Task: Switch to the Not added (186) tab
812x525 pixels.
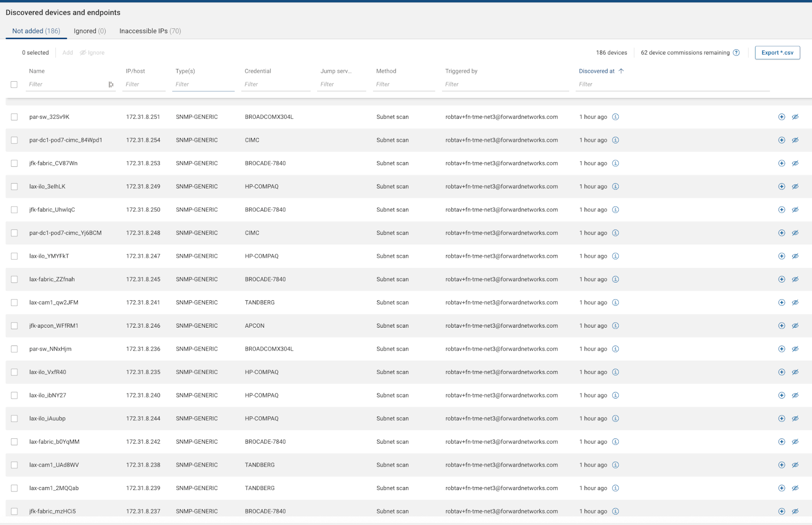Action: pos(36,31)
